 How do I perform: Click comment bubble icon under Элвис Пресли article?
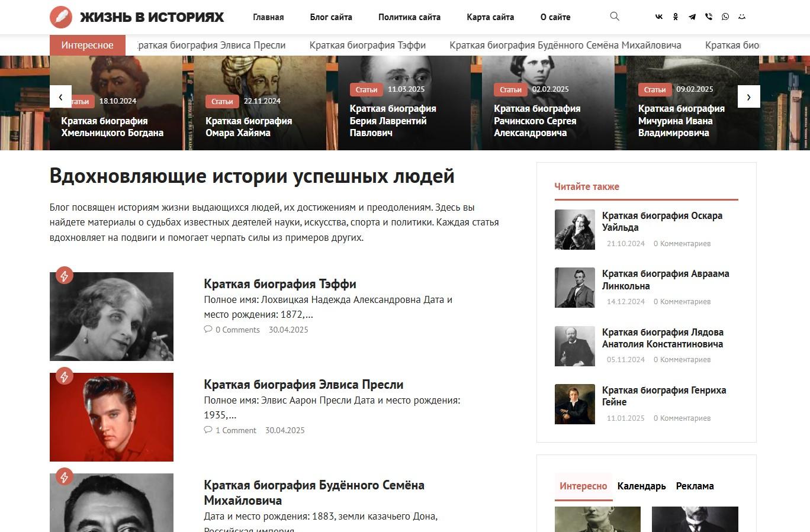click(208, 430)
